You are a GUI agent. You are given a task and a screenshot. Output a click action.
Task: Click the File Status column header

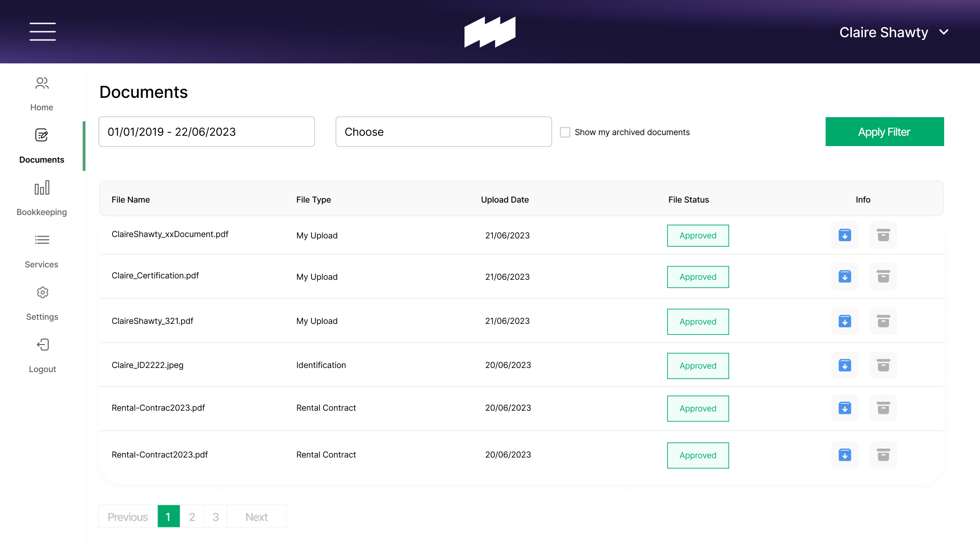coord(689,200)
